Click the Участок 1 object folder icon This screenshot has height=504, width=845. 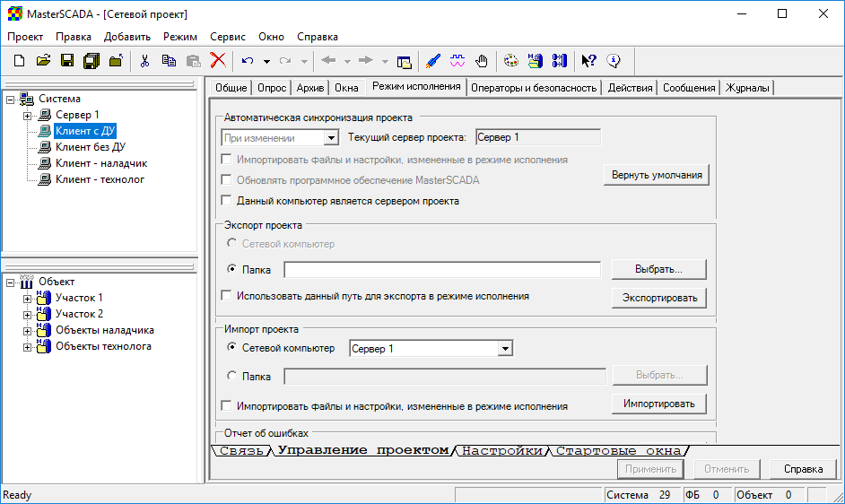pyautogui.click(x=44, y=298)
